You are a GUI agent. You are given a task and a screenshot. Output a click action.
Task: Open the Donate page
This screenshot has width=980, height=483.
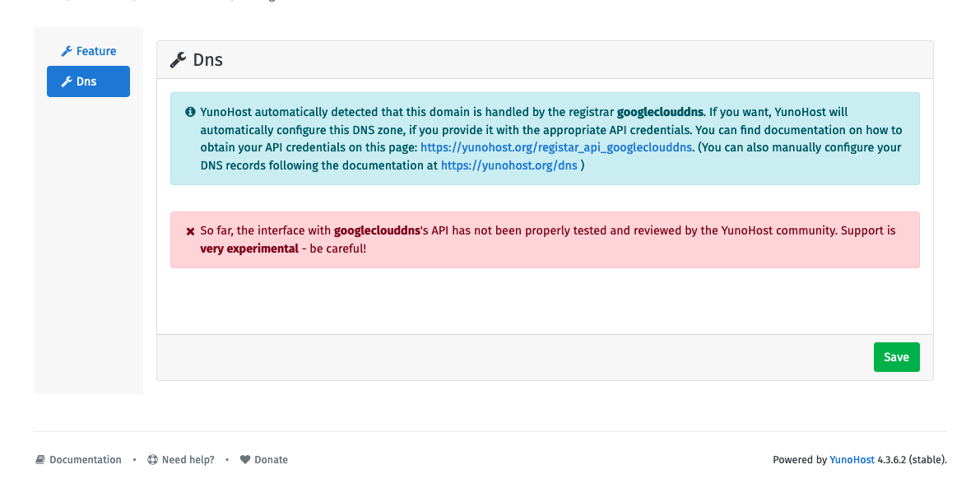(x=272, y=459)
